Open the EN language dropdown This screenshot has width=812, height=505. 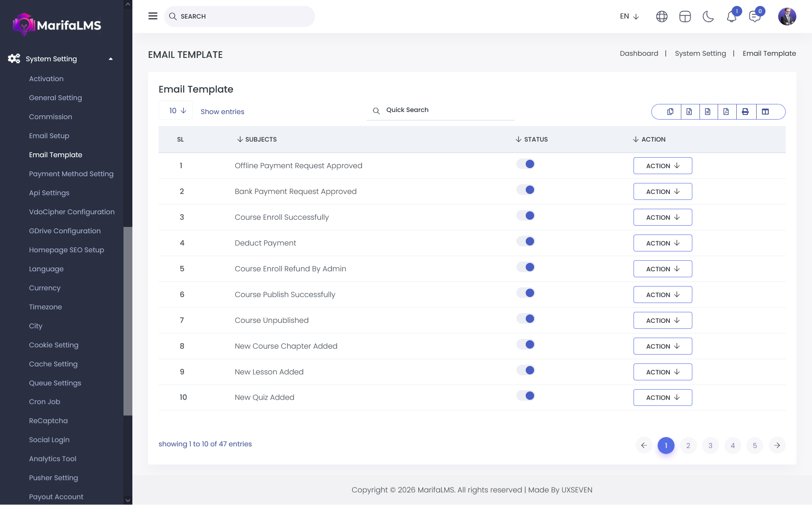629,16
